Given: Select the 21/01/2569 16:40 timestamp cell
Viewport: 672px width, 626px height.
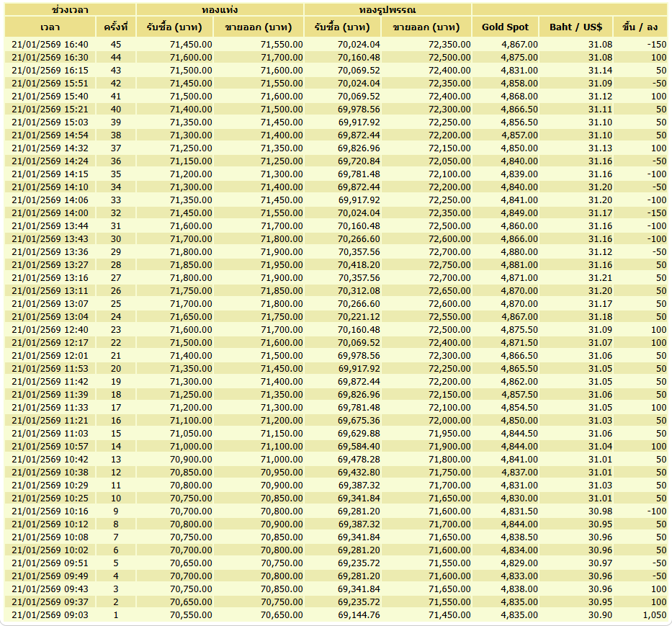Looking at the screenshot, I should 50,45.
